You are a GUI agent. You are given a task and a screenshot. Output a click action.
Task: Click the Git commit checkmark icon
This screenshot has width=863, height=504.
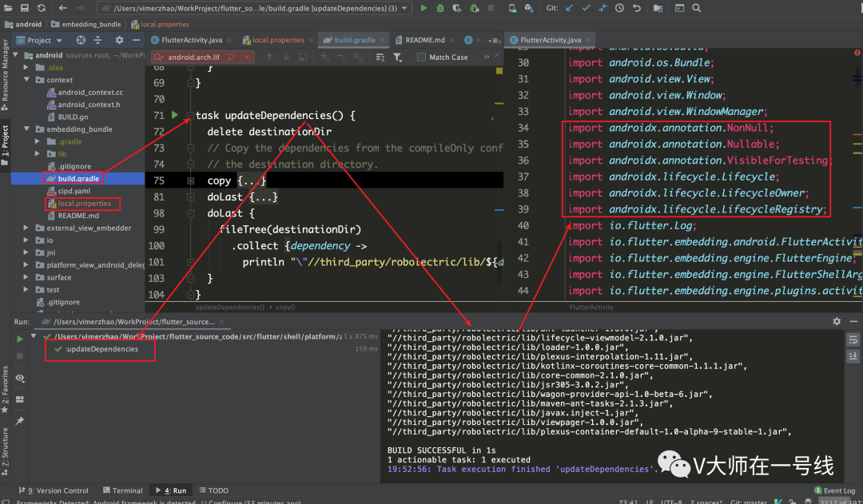pos(587,8)
